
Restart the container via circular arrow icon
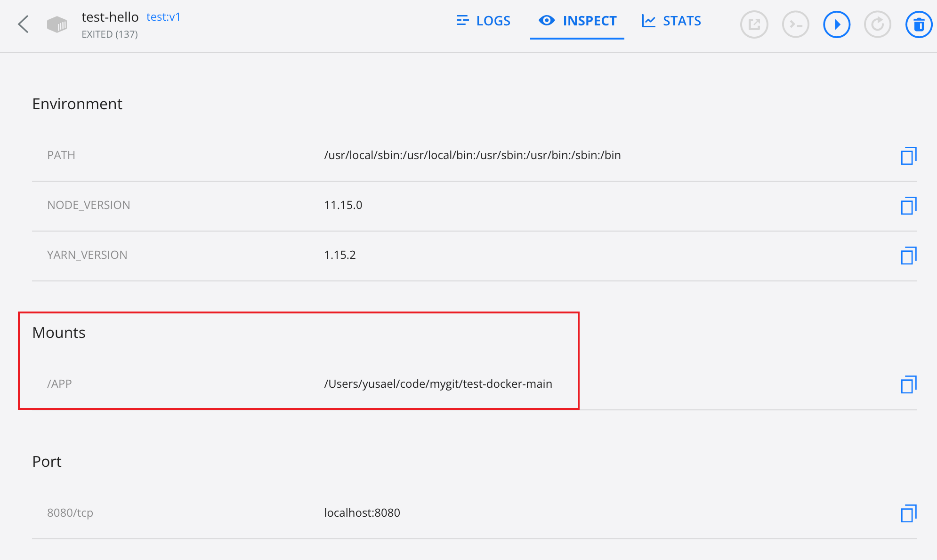tap(878, 25)
